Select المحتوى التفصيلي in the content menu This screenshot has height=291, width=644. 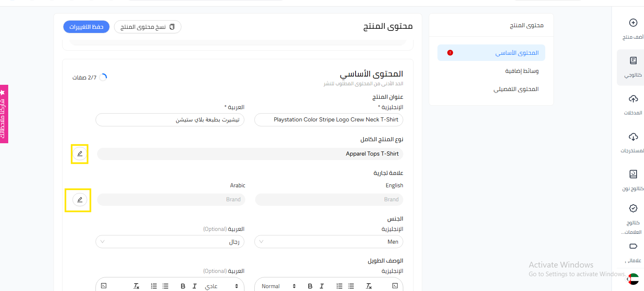click(516, 89)
